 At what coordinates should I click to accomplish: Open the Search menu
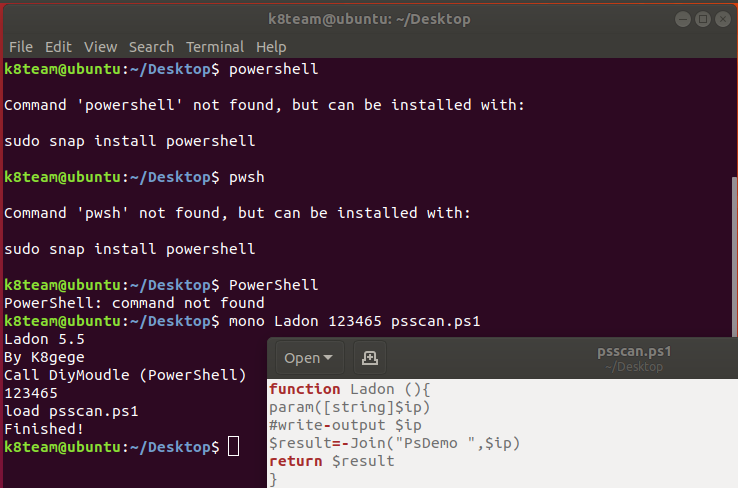pos(151,47)
